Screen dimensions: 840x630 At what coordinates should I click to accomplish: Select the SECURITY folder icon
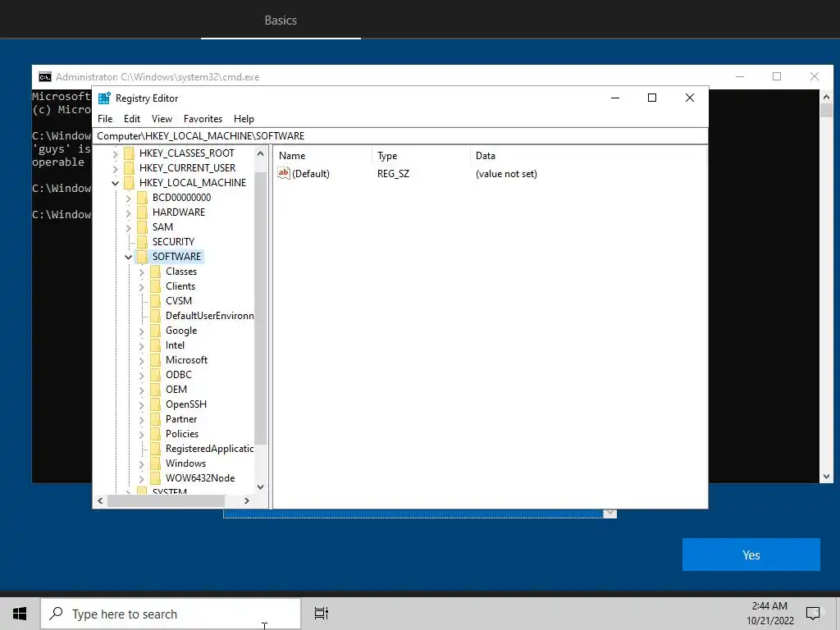tap(142, 242)
